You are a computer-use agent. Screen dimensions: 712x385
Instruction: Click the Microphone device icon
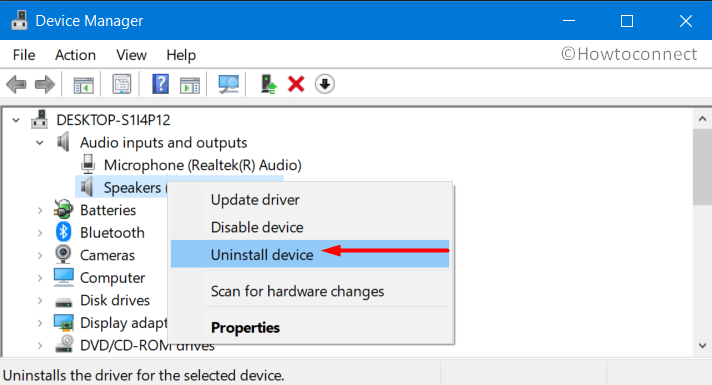[88, 164]
